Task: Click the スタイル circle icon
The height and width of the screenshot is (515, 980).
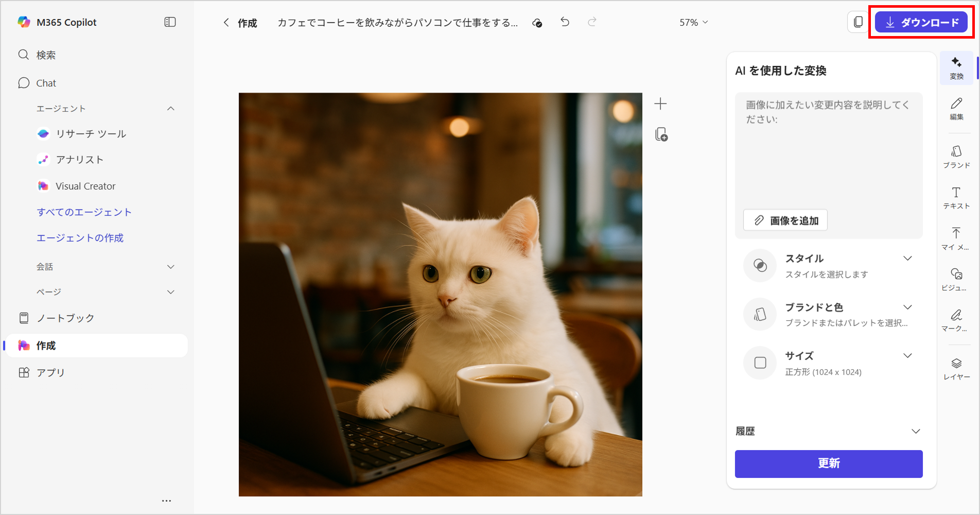Action: click(x=760, y=266)
